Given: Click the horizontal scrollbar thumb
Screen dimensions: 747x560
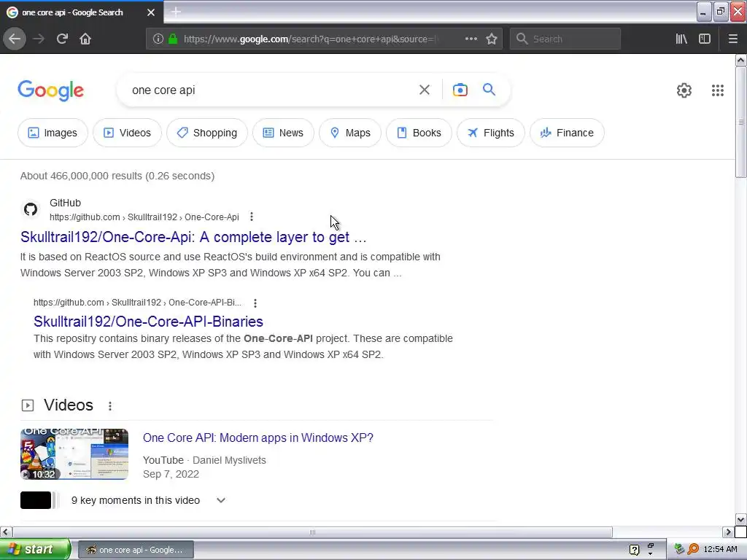Looking at the screenshot, I should click(312, 532).
